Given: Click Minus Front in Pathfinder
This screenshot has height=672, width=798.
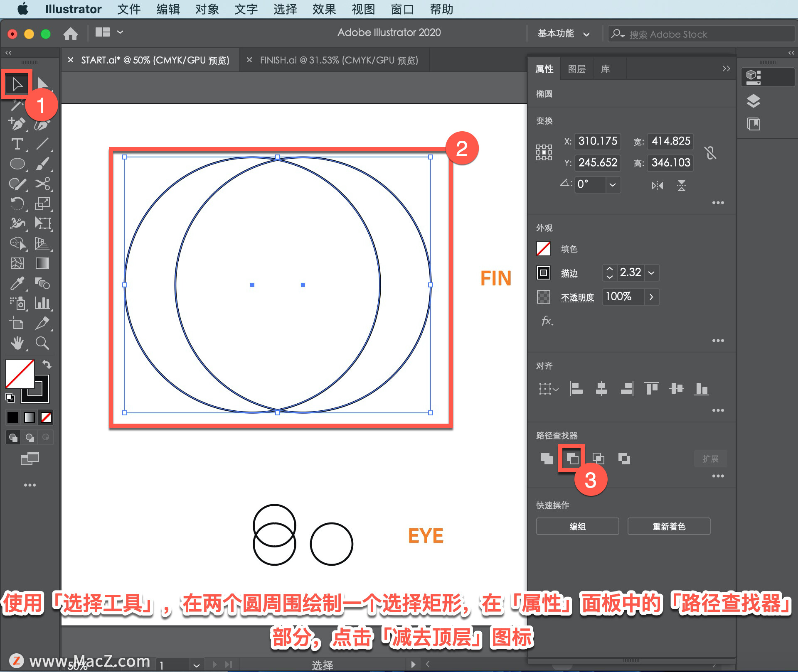Looking at the screenshot, I should 572,459.
